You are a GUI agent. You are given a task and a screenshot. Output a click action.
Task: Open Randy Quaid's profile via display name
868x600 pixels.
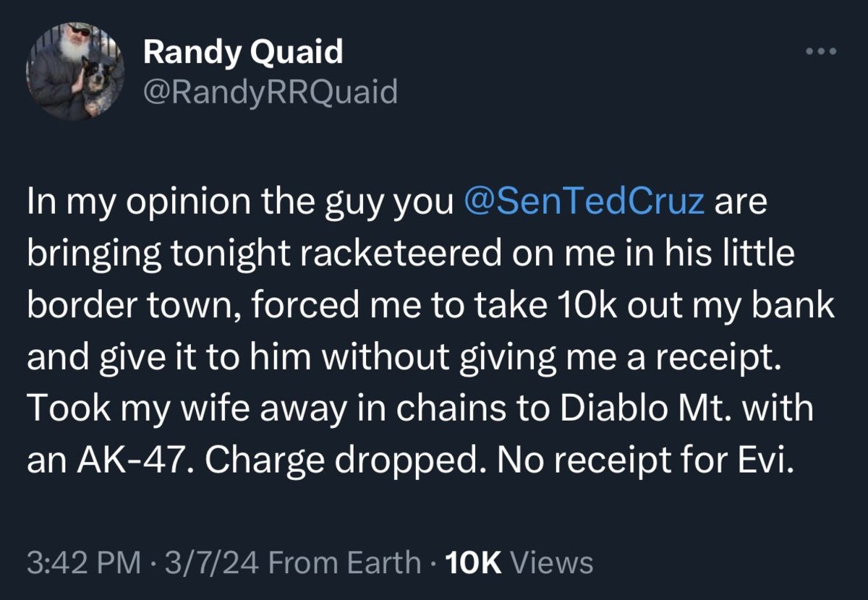244,51
